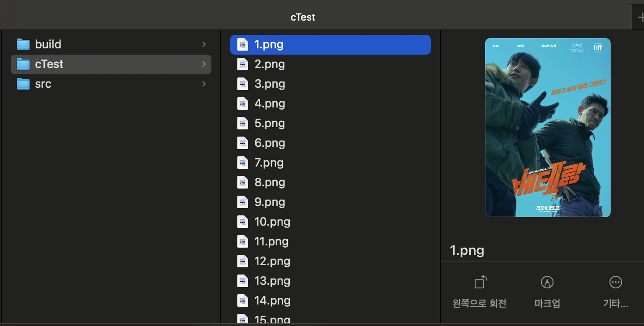Open the More actions ellipsis icon
The height and width of the screenshot is (326, 644).
pyautogui.click(x=616, y=282)
